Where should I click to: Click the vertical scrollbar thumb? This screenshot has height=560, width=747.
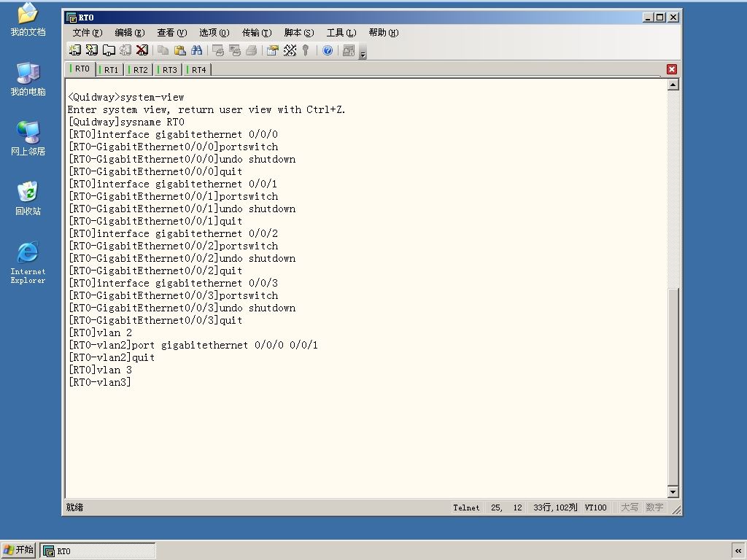coord(673,386)
